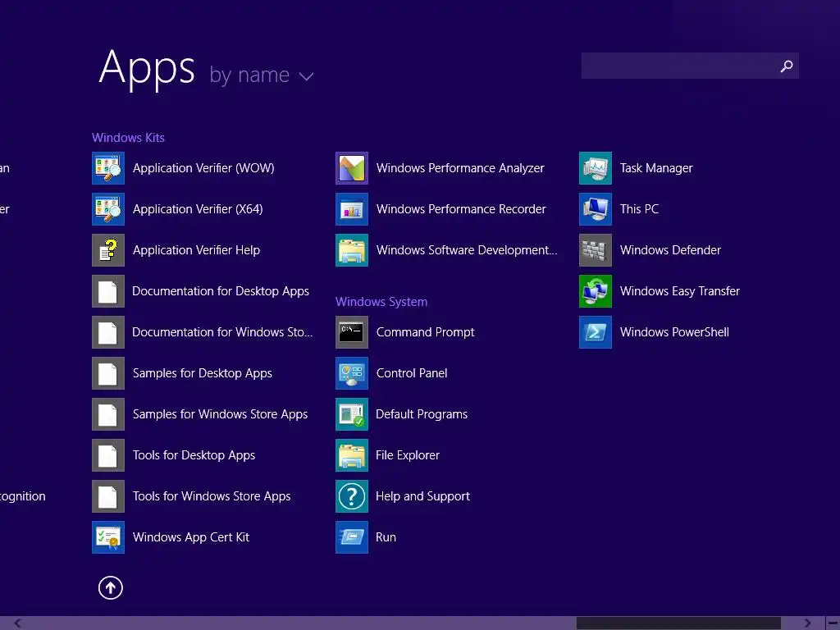Viewport: 840px width, 630px height.
Task: Select the 'File Explorer' label text
Action: pyautogui.click(x=407, y=455)
